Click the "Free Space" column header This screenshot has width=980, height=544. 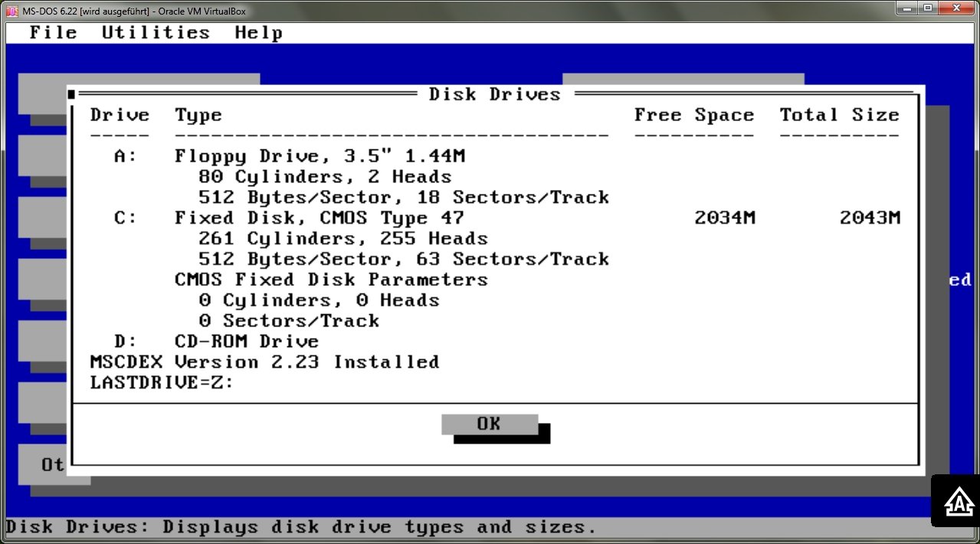[694, 115]
